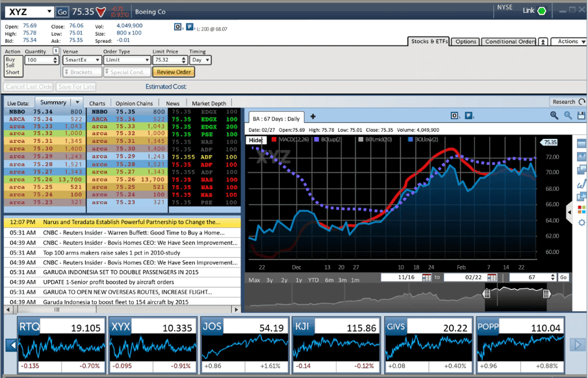Select the Sell action
588x378 pixels.
tap(10, 66)
